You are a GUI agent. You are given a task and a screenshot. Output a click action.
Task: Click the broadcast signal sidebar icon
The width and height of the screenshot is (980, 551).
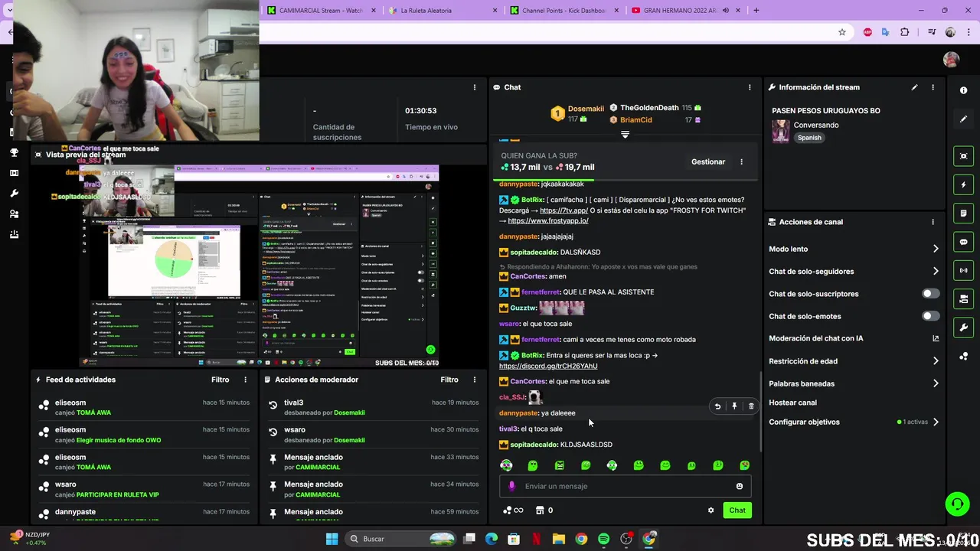(x=963, y=270)
